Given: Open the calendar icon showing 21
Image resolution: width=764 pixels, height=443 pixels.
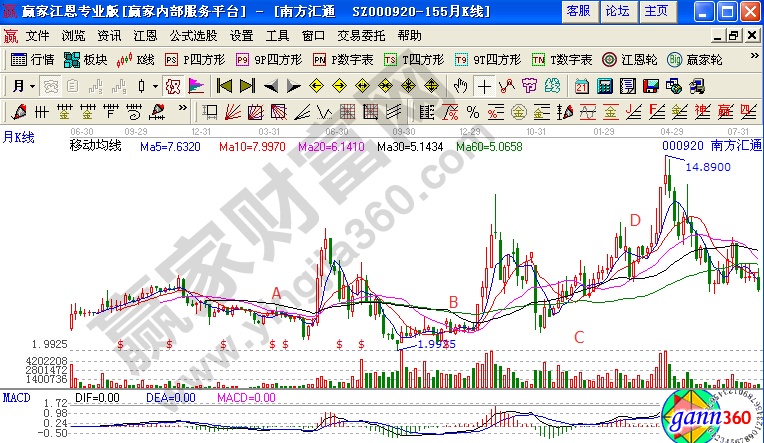Looking at the screenshot, I should [x=581, y=86].
